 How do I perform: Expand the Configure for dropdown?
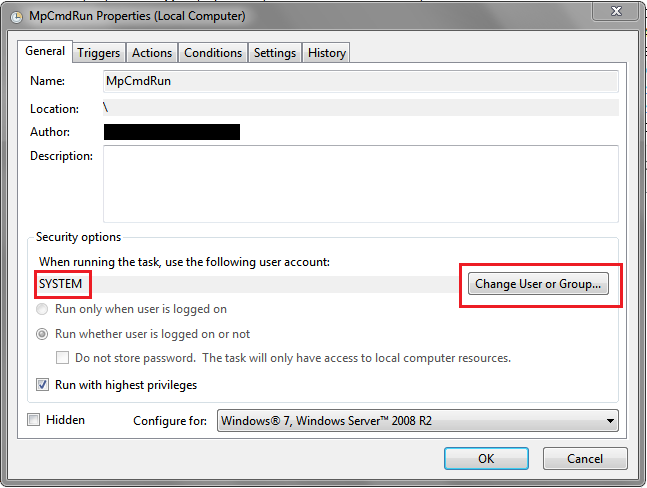418,421
